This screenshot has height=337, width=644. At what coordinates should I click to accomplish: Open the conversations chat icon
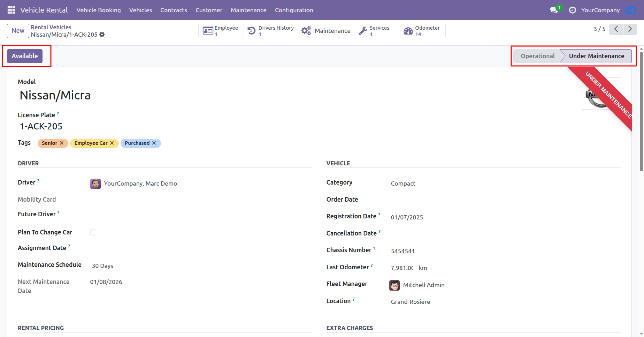(554, 10)
